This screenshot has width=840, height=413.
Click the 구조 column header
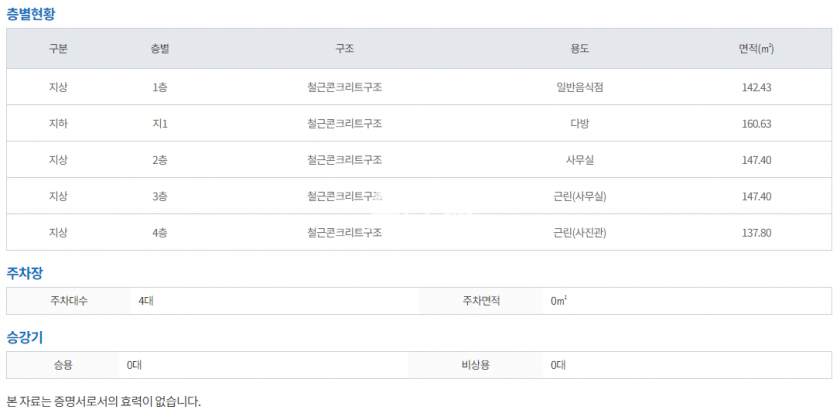(345, 49)
